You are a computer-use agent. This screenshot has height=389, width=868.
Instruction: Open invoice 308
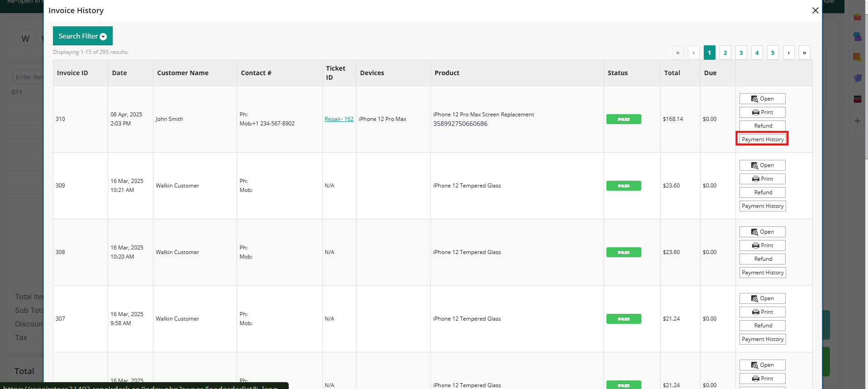tap(762, 232)
